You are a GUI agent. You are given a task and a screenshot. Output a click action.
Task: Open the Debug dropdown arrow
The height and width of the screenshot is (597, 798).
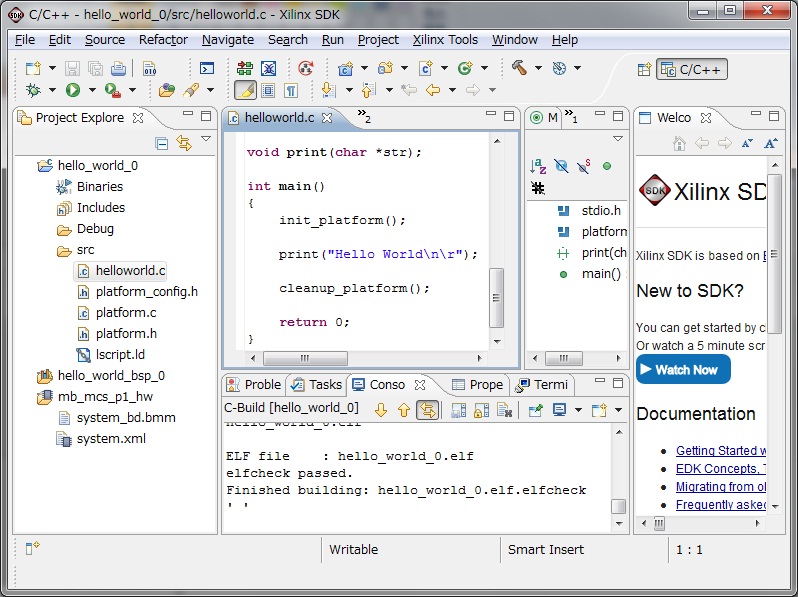pyautogui.click(x=52, y=90)
